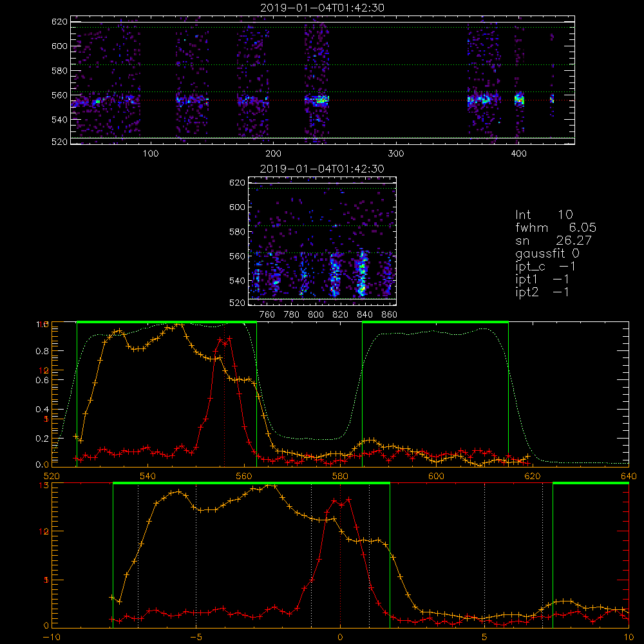The width and height of the screenshot is (644, 644).
Task: Click the 0.8 y-axis label of profile plot
Action: click(43, 351)
